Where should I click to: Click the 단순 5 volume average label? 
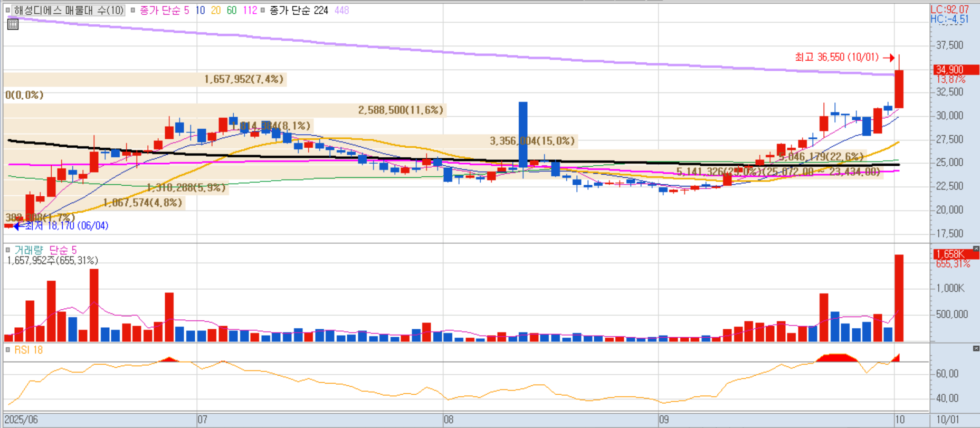point(63,250)
